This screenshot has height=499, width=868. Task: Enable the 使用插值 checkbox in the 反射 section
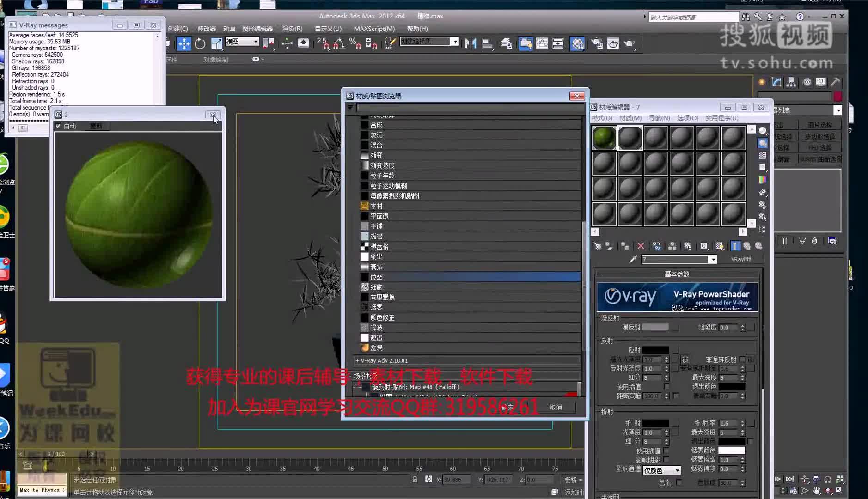666,387
